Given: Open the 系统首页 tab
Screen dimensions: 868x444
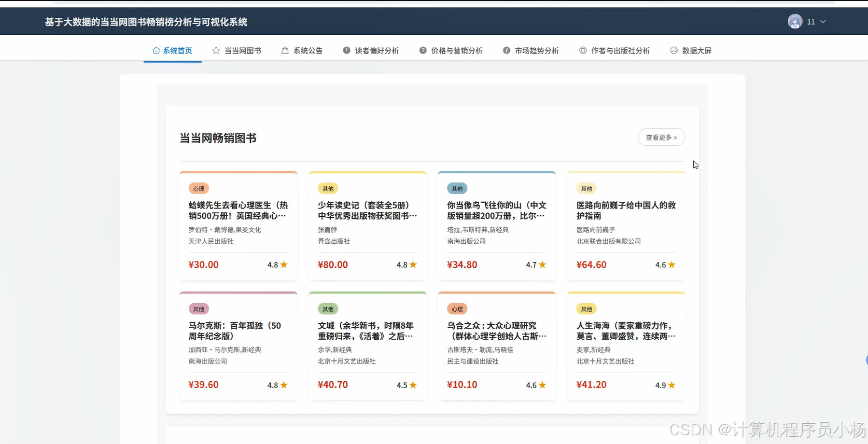Looking at the screenshot, I should pyautogui.click(x=172, y=50).
